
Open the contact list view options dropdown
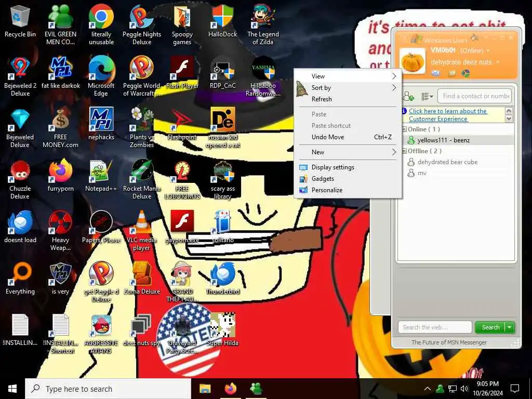point(427,97)
